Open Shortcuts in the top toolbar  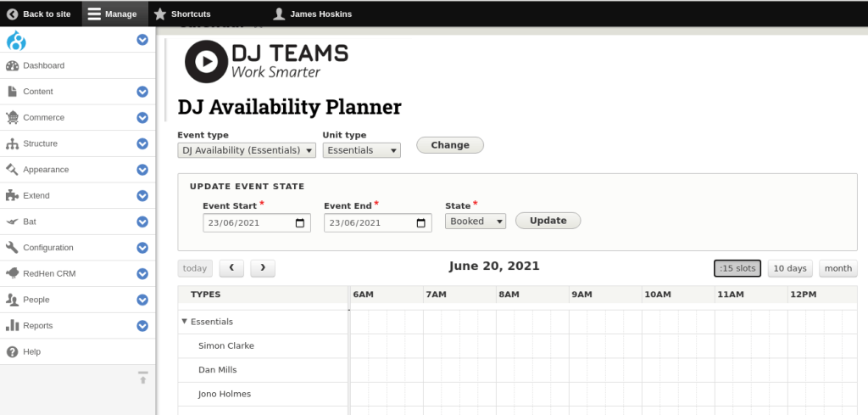(181, 14)
